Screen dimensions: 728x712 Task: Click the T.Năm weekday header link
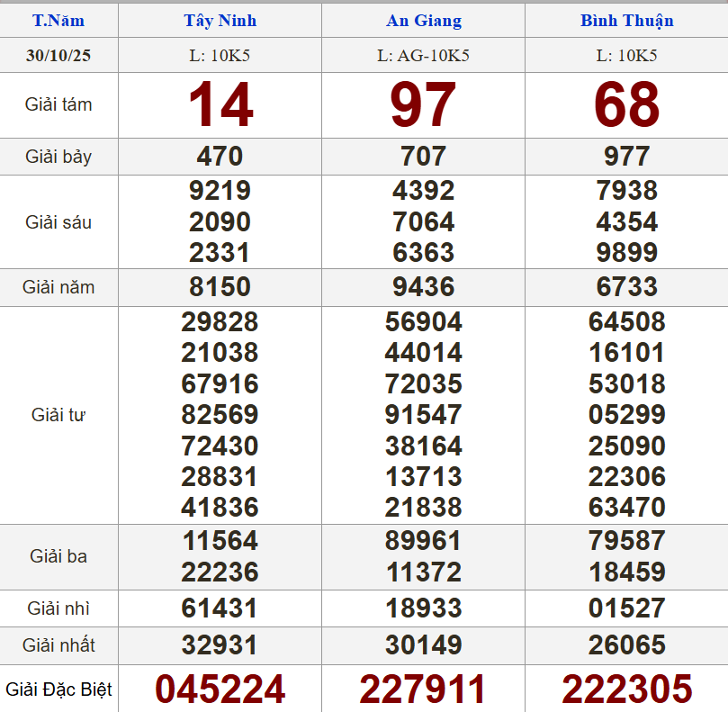pos(58,21)
